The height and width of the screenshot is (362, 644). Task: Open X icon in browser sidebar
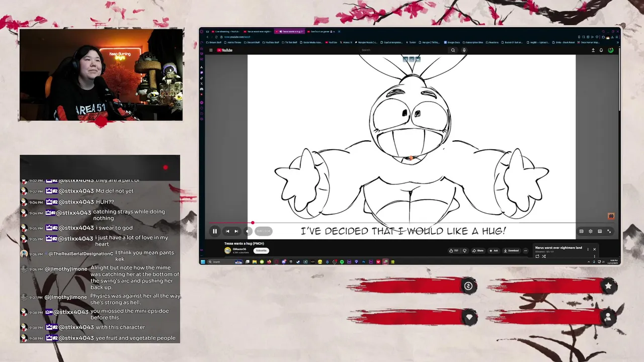tap(202, 83)
